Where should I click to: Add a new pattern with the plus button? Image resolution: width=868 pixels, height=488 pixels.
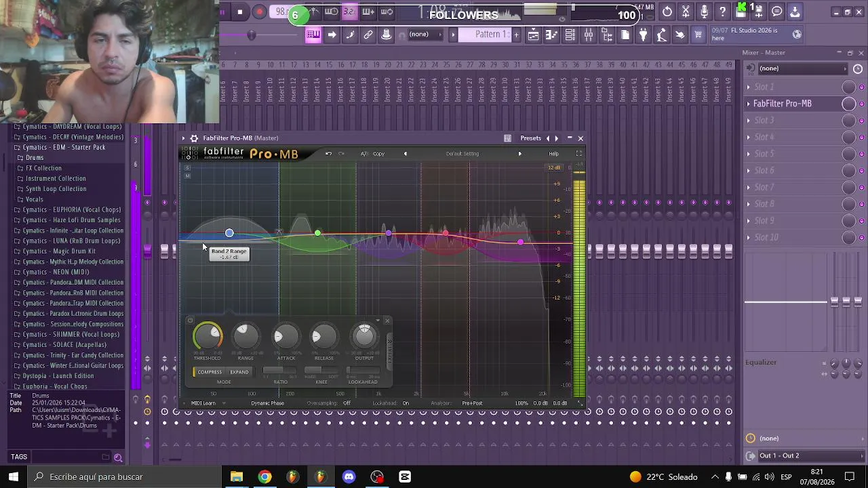pyautogui.click(x=516, y=35)
